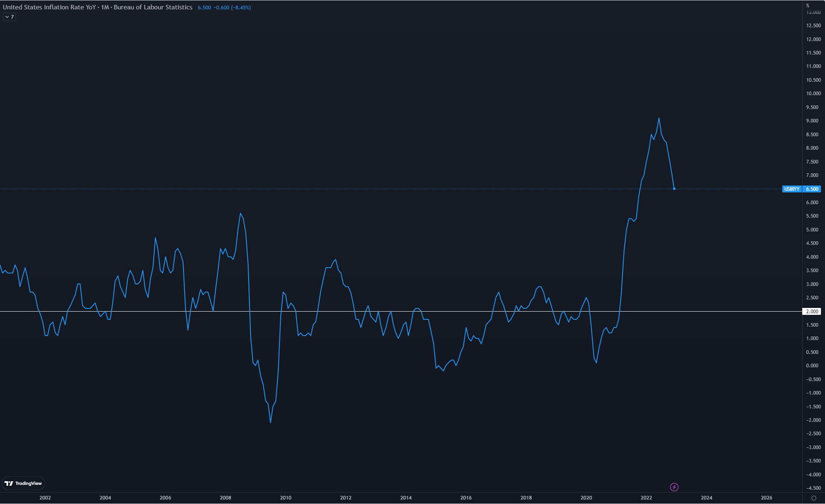Click the USIRYY symbol label on price axis
Image resolution: width=825 pixels, height=504 pixels.
coord(792,189)
